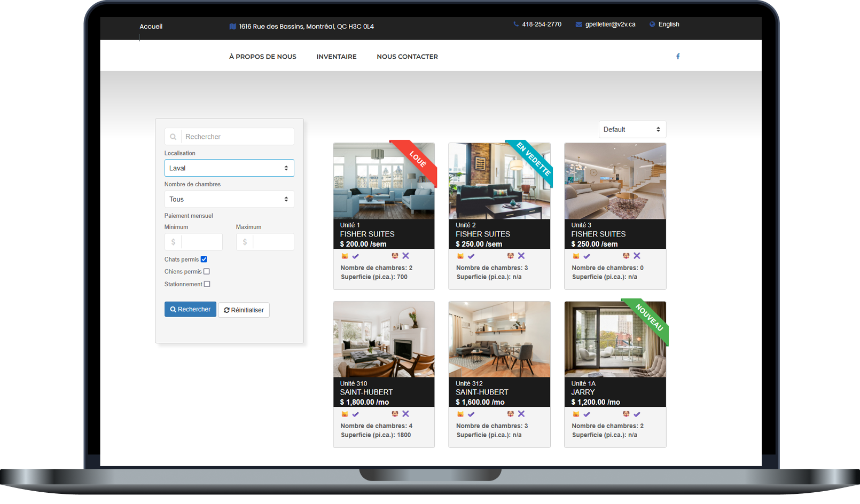Screen dimensions: 860x504
Task: Click the cat icon on the Unité 1 card
Action: 345,256
